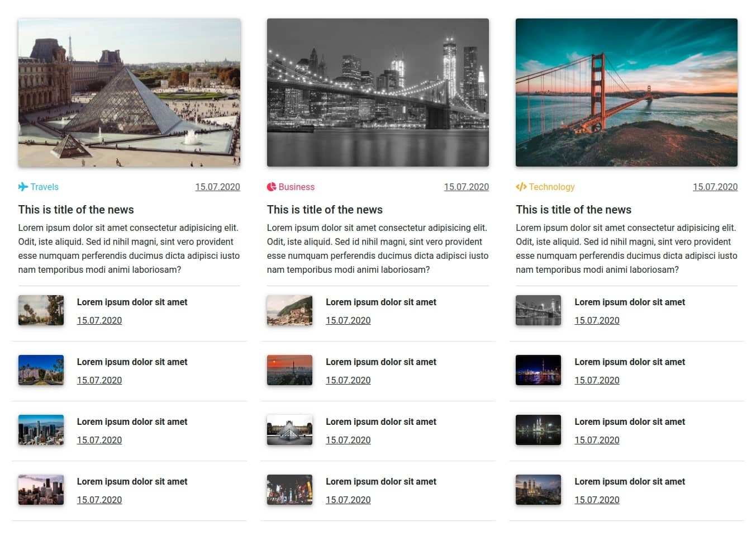Open the small Louvre pyramid thumbnail
The image size is (756, 540).
[289, 430]
